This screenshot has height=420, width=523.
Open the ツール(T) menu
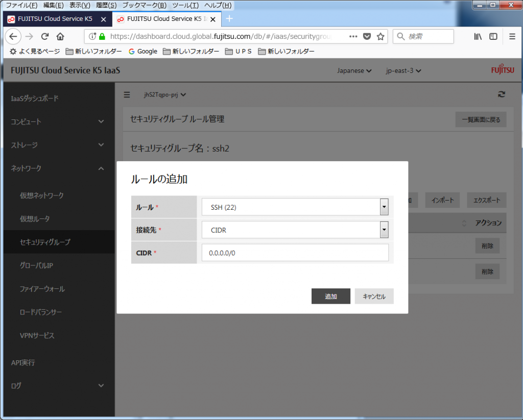click(185, 5)
